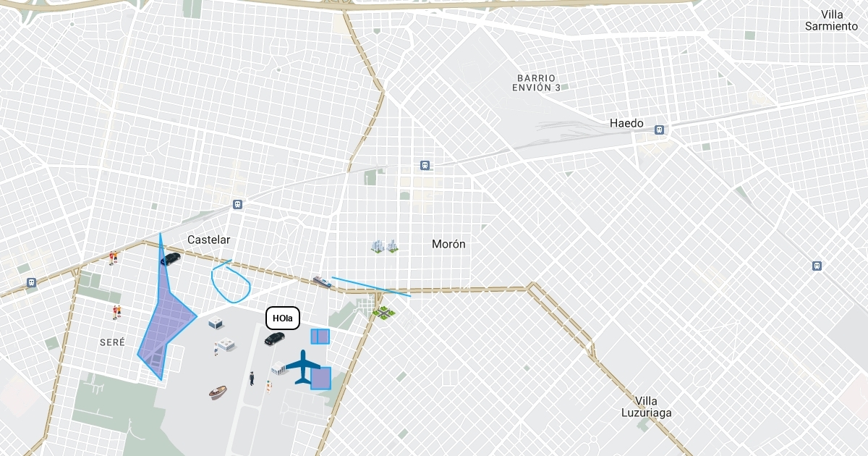Select the black car near Castelar
This screenshot has height=456, width=868.
coord(170,259)
